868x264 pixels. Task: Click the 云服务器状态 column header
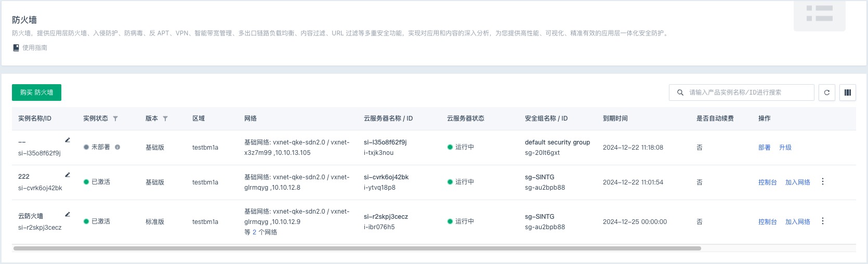click(x=466, y=118)
